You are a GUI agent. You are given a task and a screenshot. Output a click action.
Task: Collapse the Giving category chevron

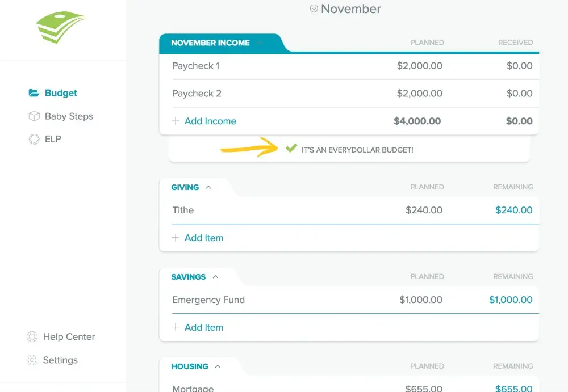coord(208,187)
